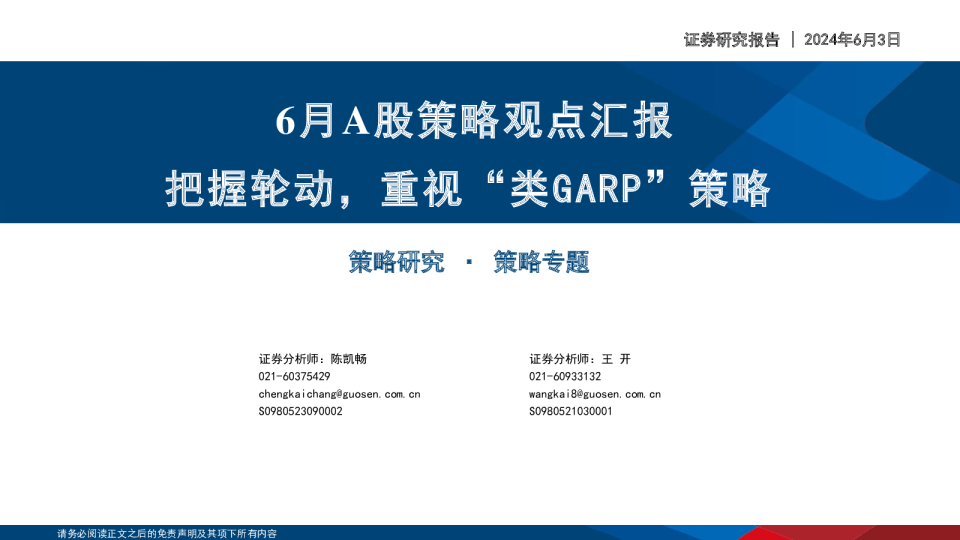Image resolution: width=960 pixels, height=540 pixels.
Task: Click the 策略专题 heading
Action: (541, 263)
